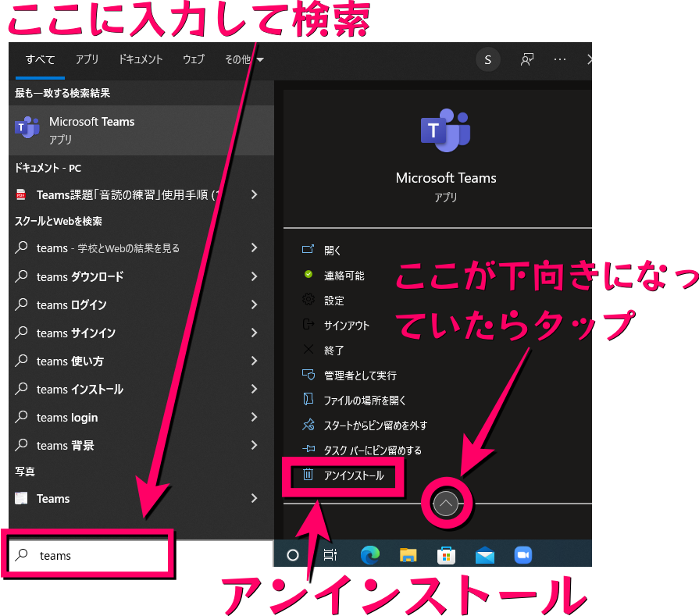699x616 pixels.
Task: Click the 終了 X icon
Action: pos(308,349)
